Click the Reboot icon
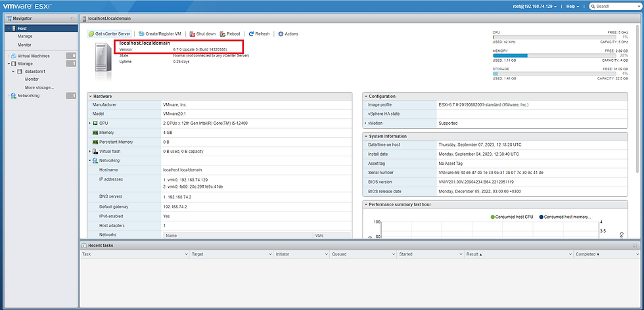Viewport: 644px width, 310px height. pos(223,34)
